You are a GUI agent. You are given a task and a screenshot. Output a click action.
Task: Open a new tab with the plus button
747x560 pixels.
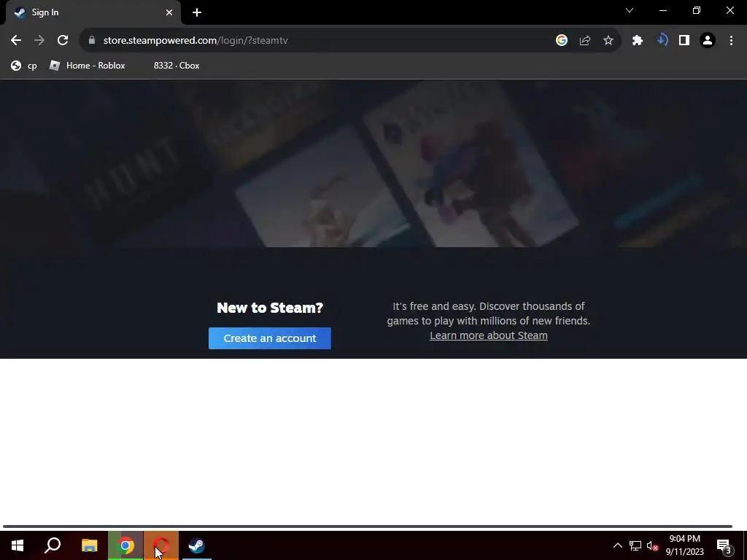(197, 12)
